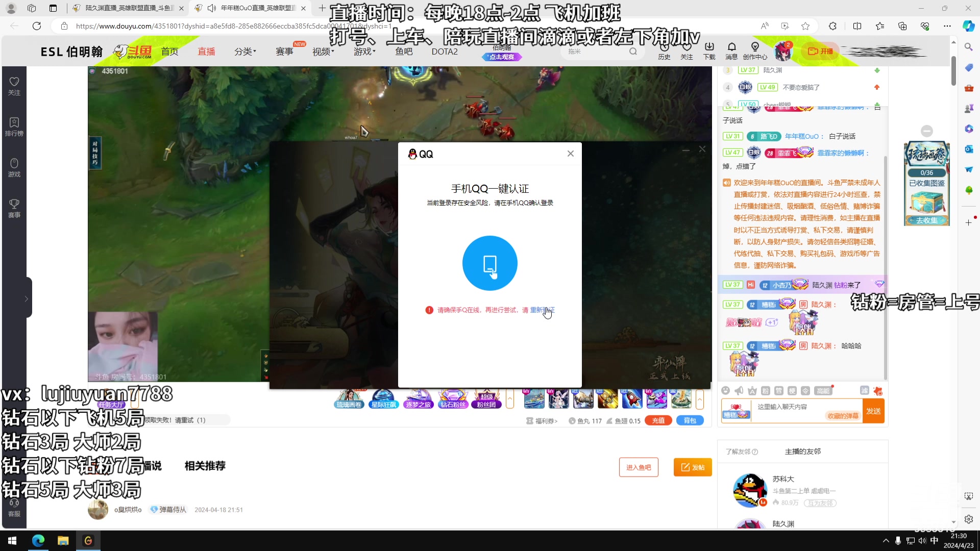The image size is (980, 551).
Task: Open the 琉璃画卷 activity icon
Action: click(349, 399)
